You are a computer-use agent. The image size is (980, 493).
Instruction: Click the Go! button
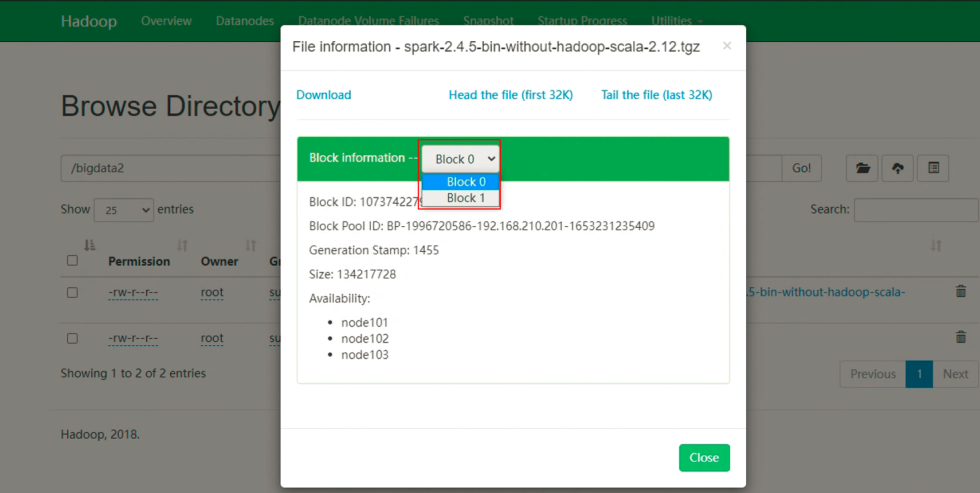coord(801,168)
